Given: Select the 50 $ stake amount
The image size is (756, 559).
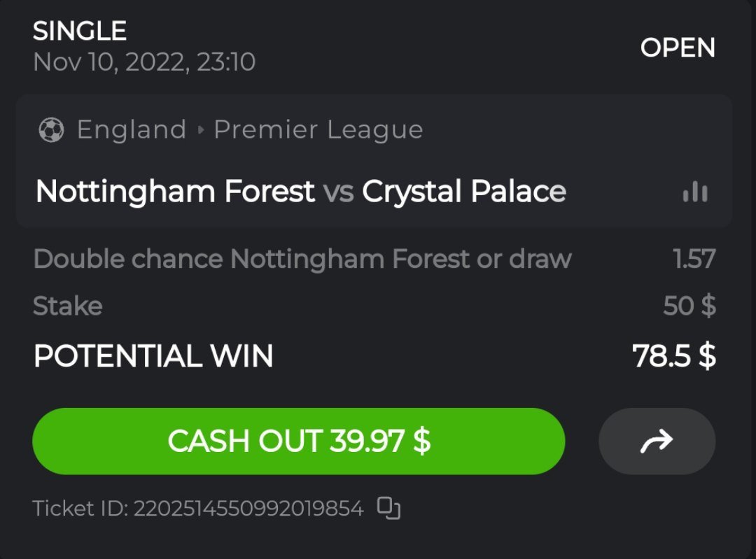Looking at the screenshot, I should tap(689, 306).
